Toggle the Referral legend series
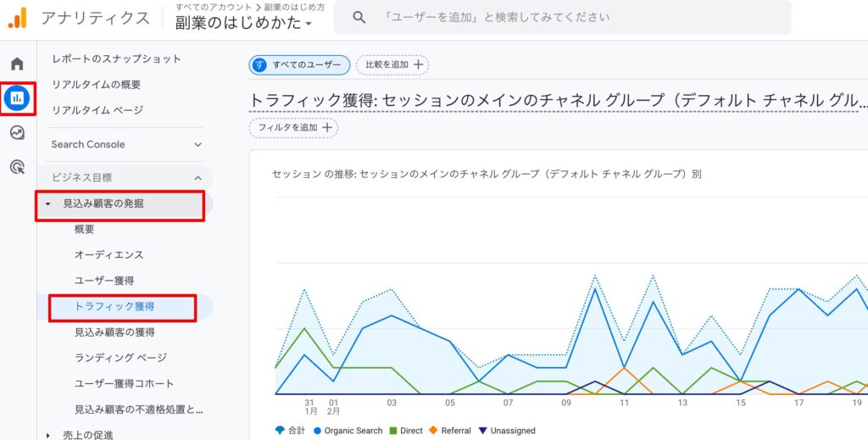Viewport: 868px width, 440px height. click(450, 431)
